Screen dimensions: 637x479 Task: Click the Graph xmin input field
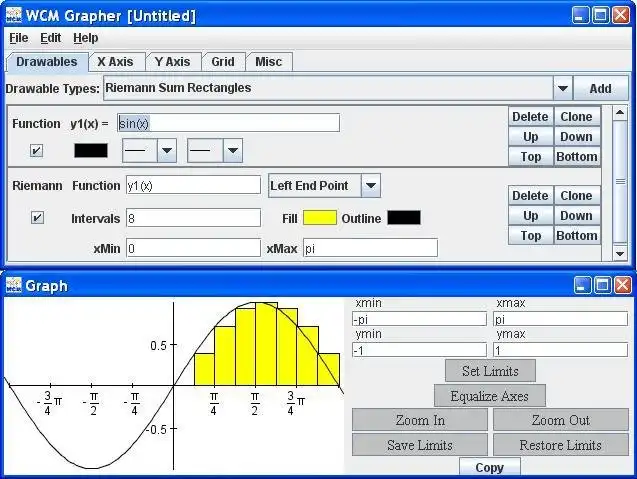pyautogui.click(x=419, y=319)
